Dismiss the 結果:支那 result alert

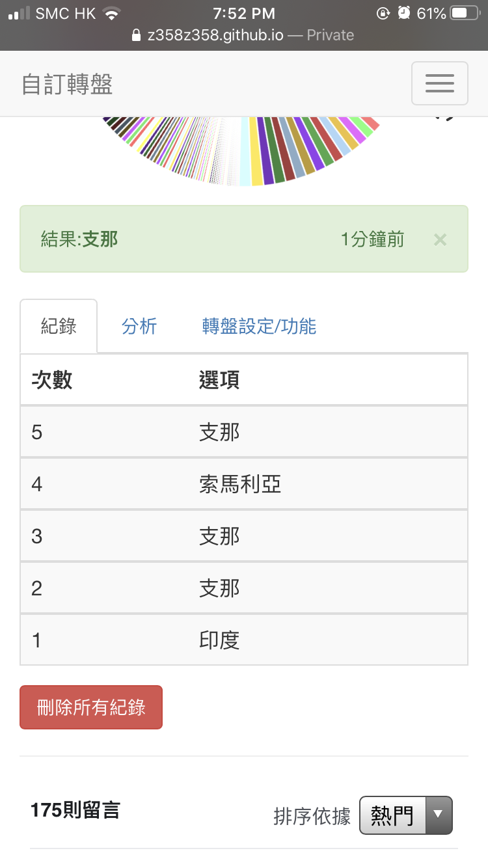point(440,239)
